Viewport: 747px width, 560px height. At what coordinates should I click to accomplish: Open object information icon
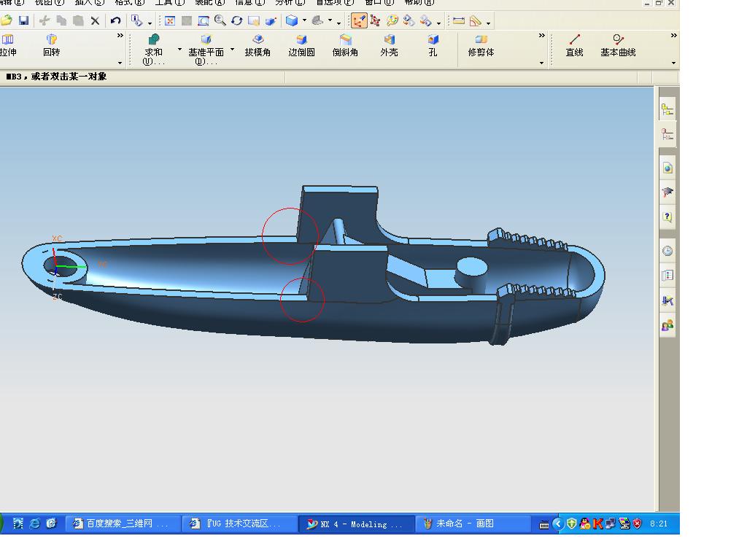coord(136,20)
